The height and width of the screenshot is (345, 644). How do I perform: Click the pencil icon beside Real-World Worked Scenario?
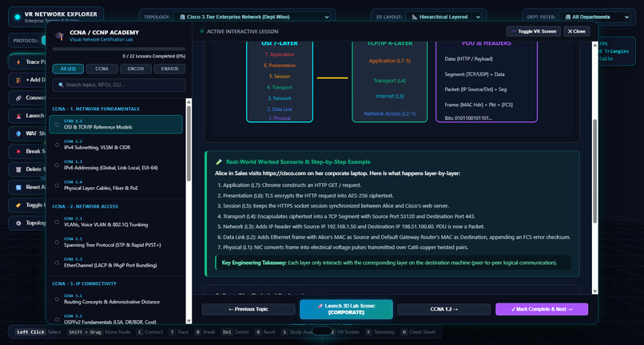click(219, 162)
